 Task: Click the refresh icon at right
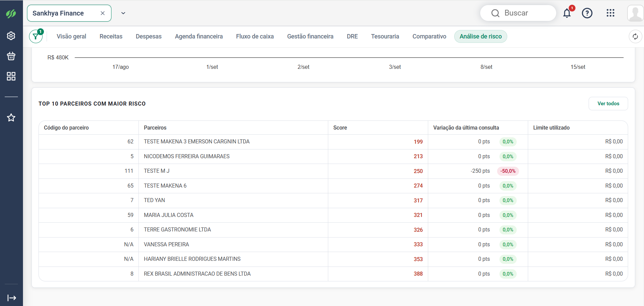pos(635,36)
